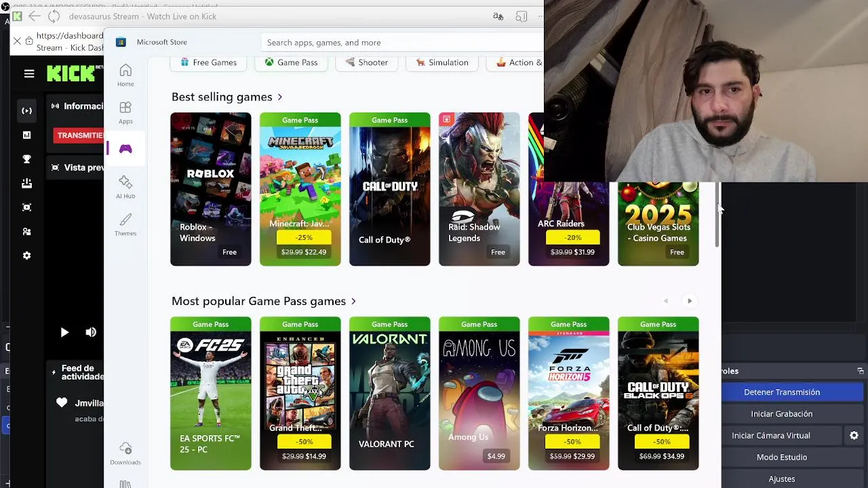Open AI Hub in Microsoft Store
Image resolution: width=868 pixels, height=488 pixels.
click(x=125, y=187)
